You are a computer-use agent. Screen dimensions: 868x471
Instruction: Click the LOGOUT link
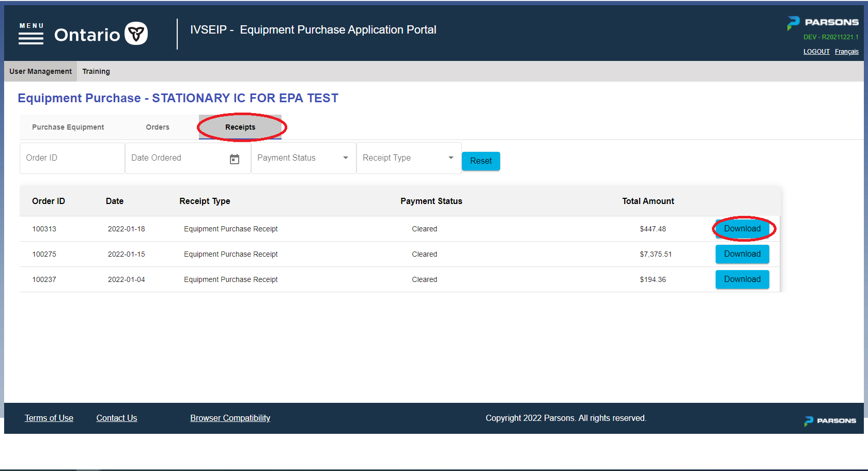point(816,51)
